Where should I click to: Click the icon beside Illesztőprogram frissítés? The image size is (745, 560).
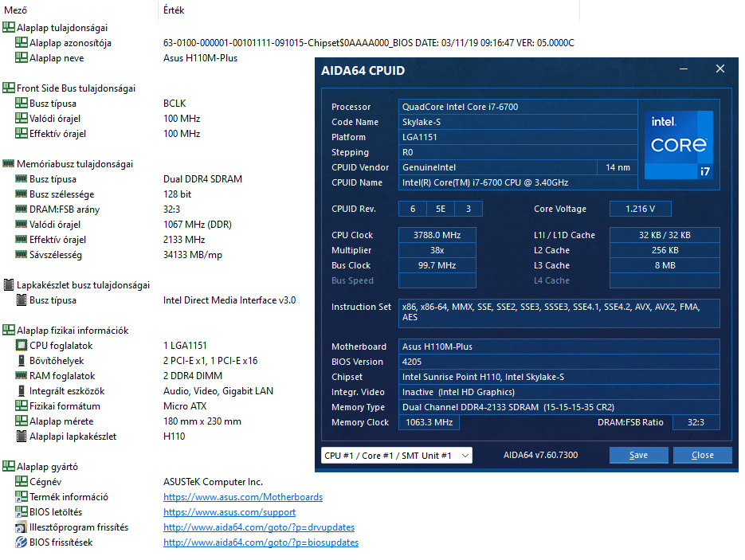coord(21,527)
